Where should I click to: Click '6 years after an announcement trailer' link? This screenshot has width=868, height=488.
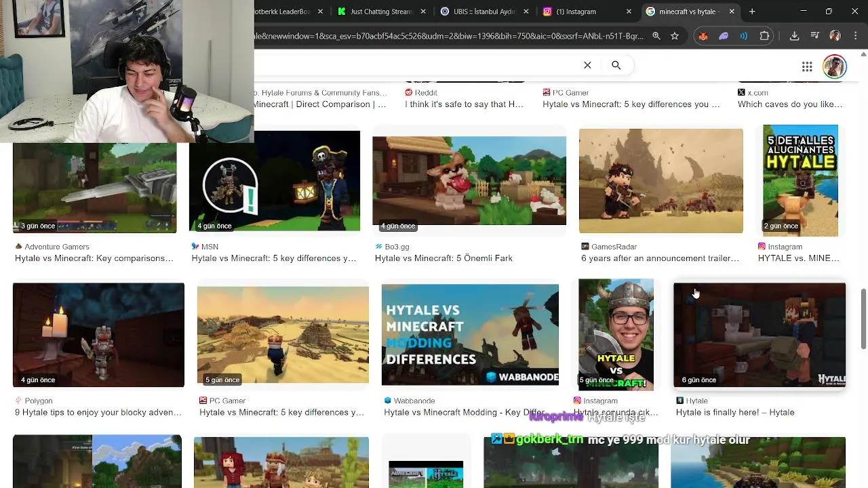pyautogui.click(x=660, y=258)
